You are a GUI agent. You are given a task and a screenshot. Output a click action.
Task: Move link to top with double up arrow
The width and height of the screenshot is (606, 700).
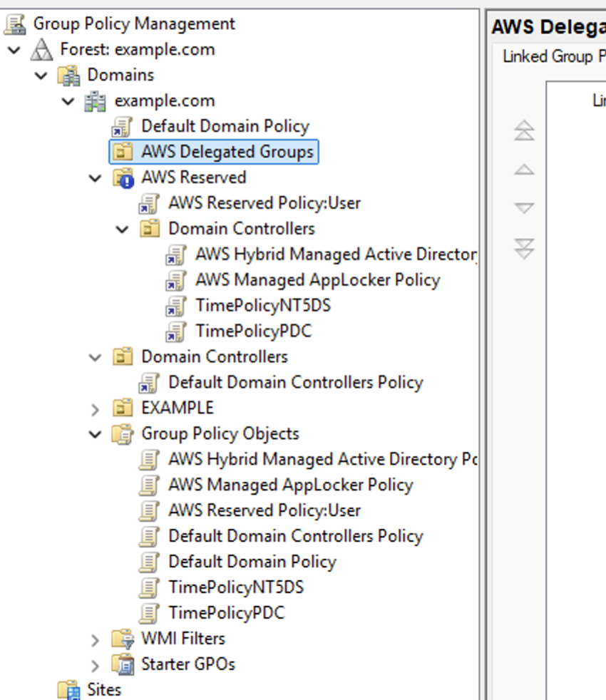pos(524,130)
